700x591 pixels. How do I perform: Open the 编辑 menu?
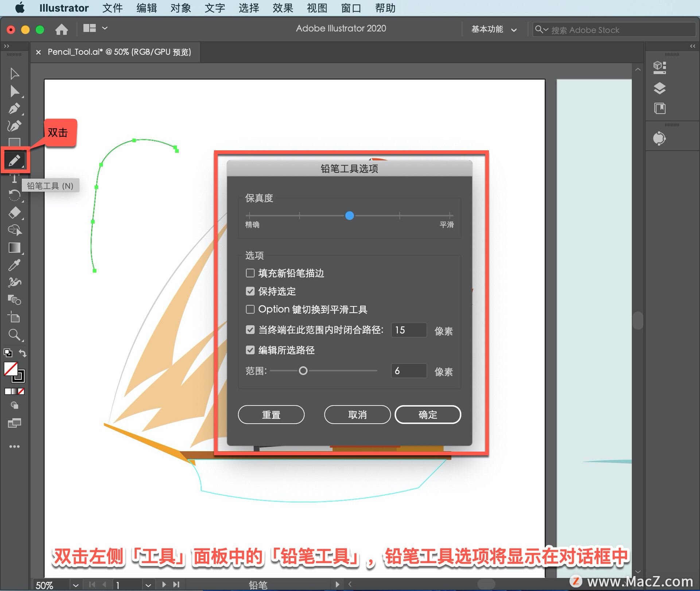click(x=147, y=8)
